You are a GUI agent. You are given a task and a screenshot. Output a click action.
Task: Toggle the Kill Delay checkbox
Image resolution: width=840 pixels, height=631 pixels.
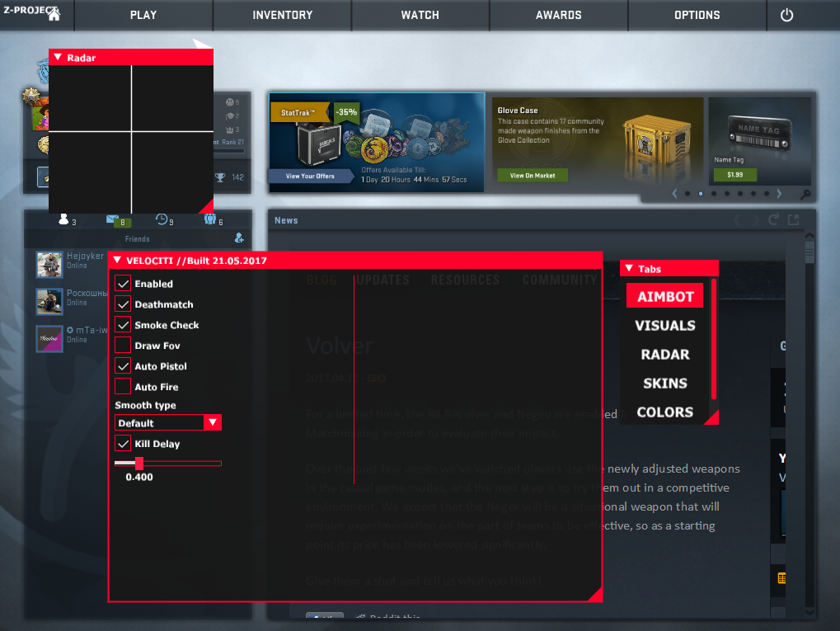123,444
